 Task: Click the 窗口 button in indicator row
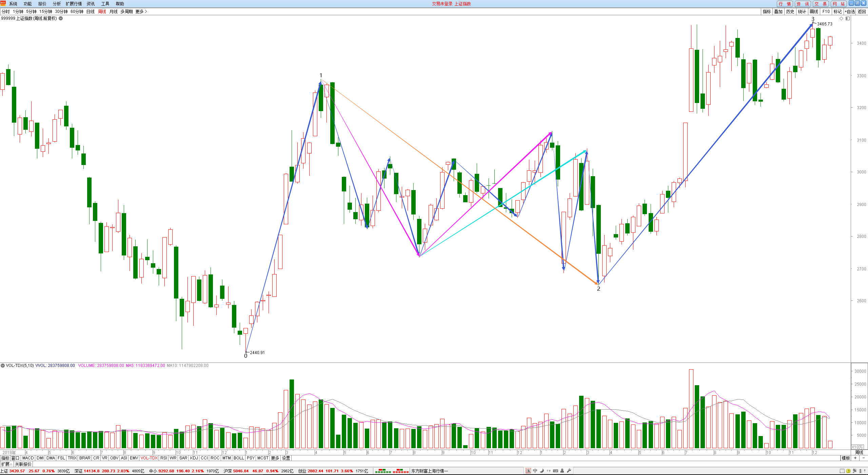click(x=16, y=458)
